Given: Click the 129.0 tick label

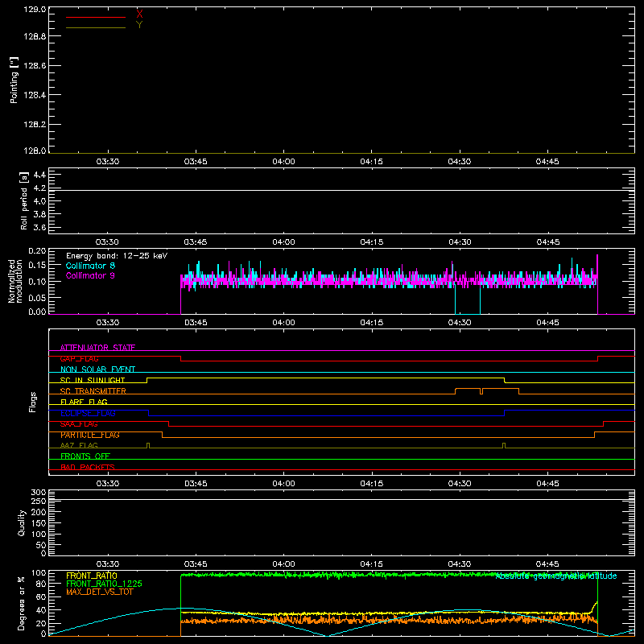Looking at the screenshot, I should tap(35, 10).
